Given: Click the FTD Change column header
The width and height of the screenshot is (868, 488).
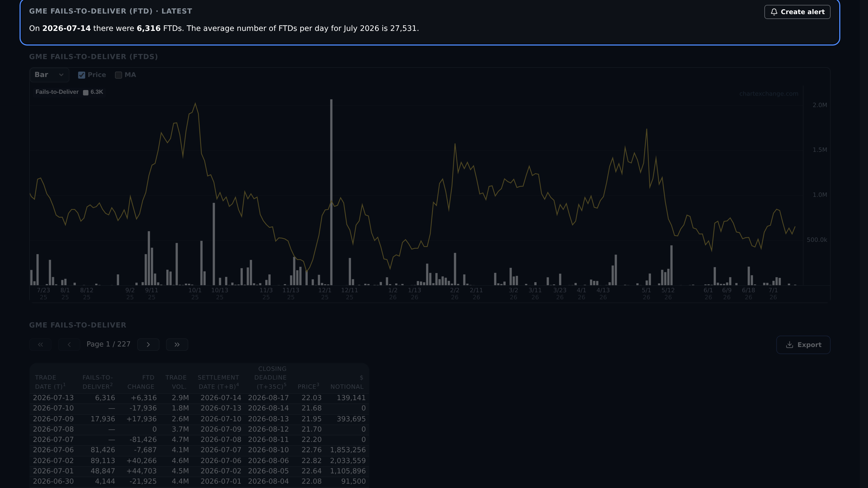Looking at the screenshot, I should point(141,382).
